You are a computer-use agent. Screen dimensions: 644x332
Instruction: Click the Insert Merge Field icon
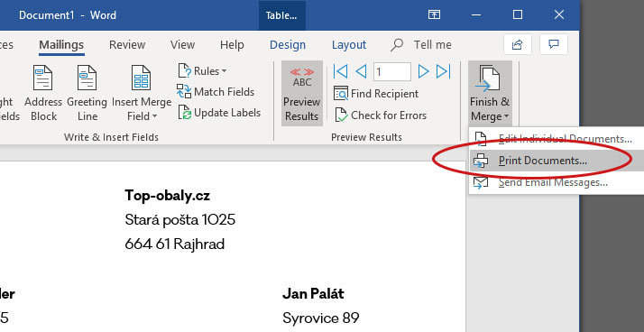pos(141,78)
